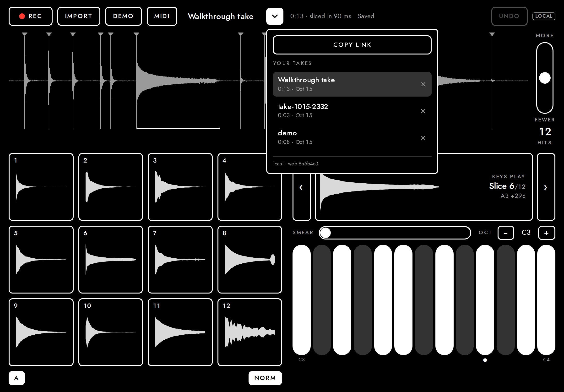The width and height of the screenshot is (564, 392).
Task: Delete the Walkthrough take with X
Action: (423, 84)
